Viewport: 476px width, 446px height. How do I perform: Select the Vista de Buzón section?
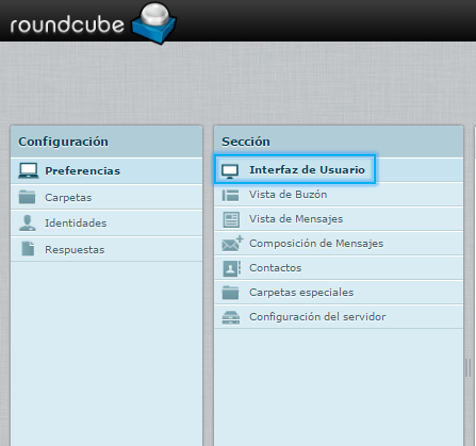pyautogui.click(x=339, y=195)
